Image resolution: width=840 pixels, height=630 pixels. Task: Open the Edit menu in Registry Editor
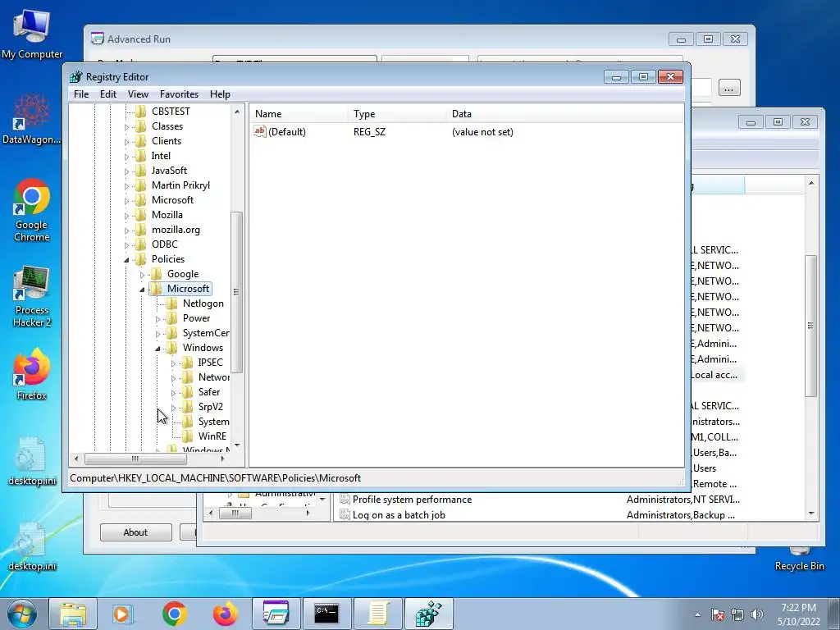point(107,94)
